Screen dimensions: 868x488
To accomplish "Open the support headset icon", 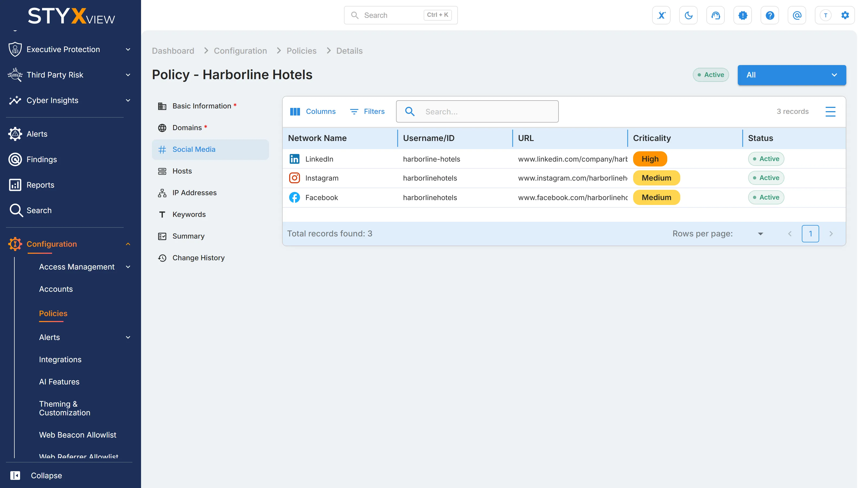I will pyautogui.click(x=715, y=15).
